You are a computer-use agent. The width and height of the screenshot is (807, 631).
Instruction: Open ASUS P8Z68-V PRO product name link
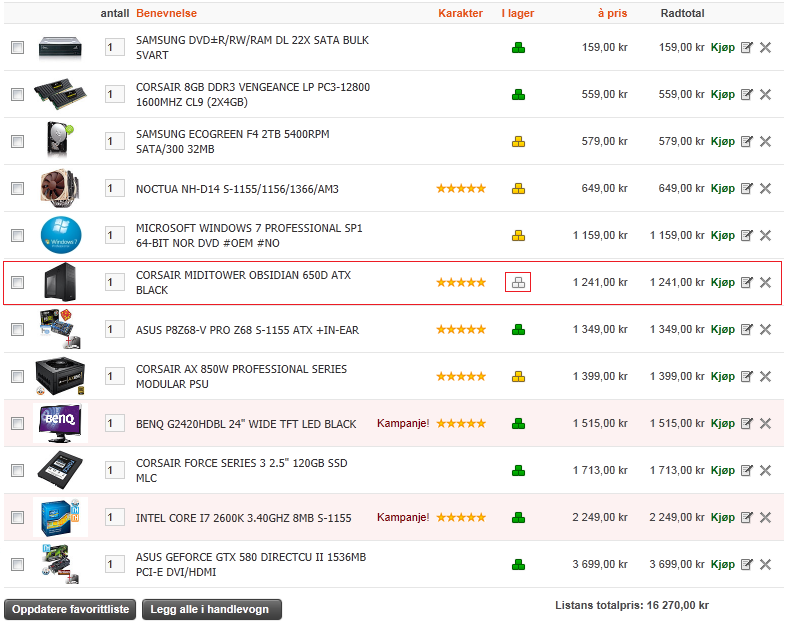[247, 330]
